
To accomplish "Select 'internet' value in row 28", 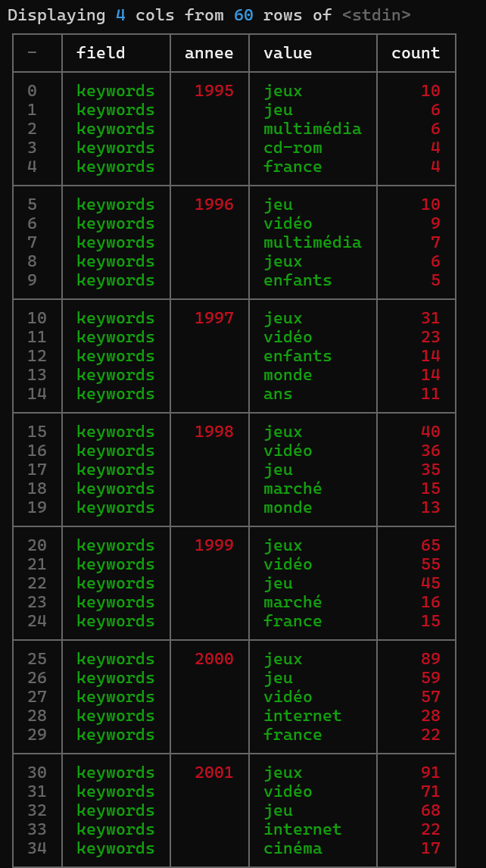I will [x=303, y=716].
